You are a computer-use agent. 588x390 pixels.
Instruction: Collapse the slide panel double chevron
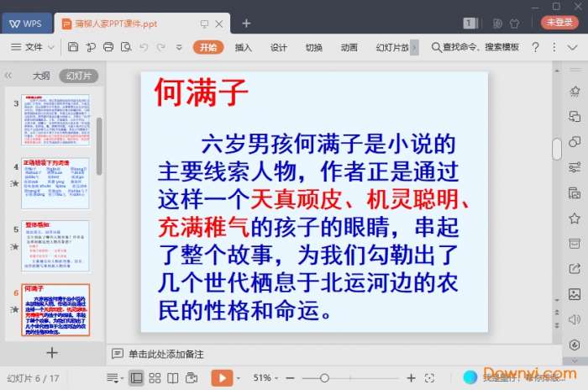pyautogui.click(x=8, y=76)
